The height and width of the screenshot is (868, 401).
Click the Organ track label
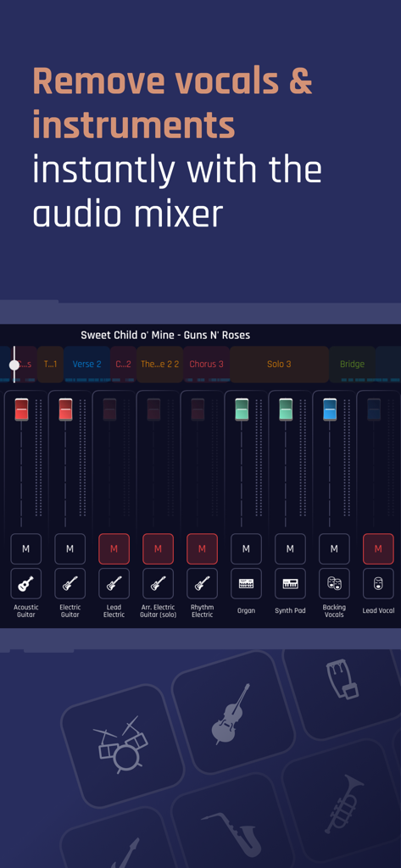pos(246,610)
